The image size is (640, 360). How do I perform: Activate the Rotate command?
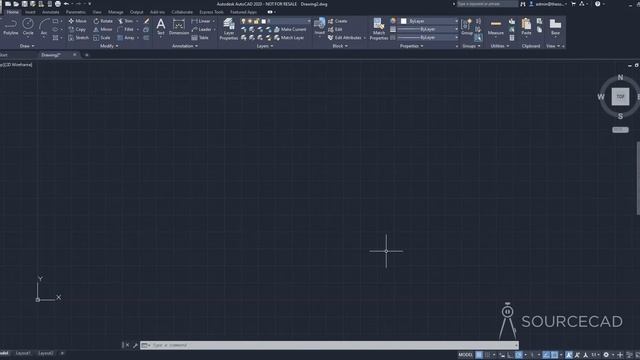click(x=103, y=21)
